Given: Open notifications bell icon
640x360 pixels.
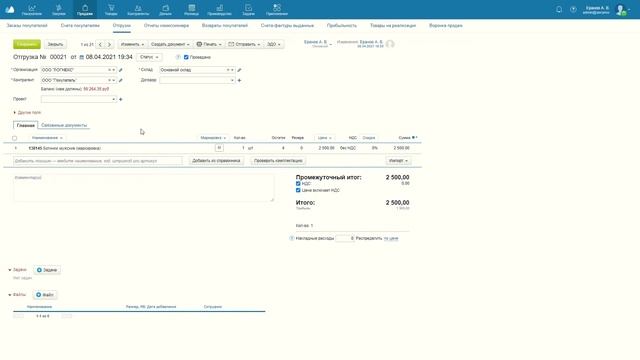Looking at the screenshot, I should [x=559, y=9].
